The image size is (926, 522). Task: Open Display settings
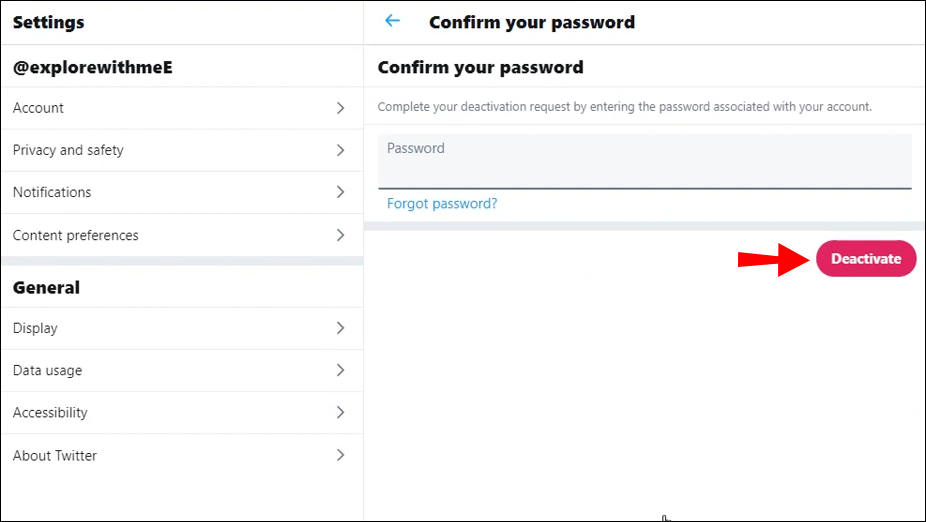[x=35, y=328]
